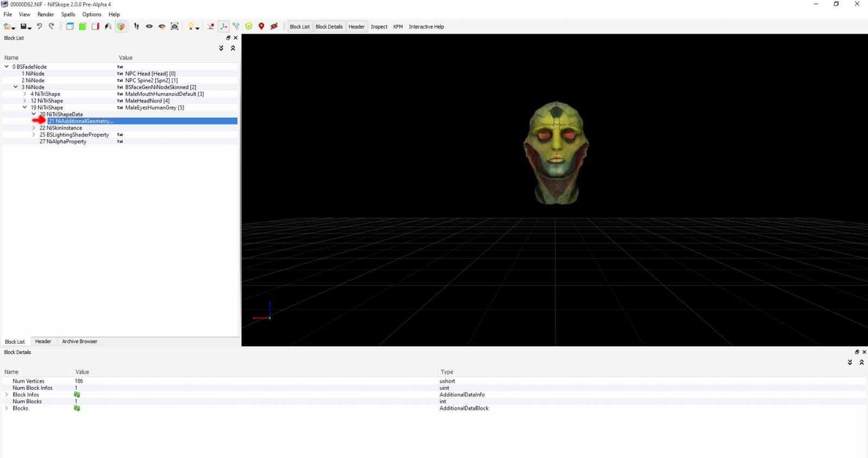Select the bottom Block List tab
868x458 pixels.
pos(15,341)
